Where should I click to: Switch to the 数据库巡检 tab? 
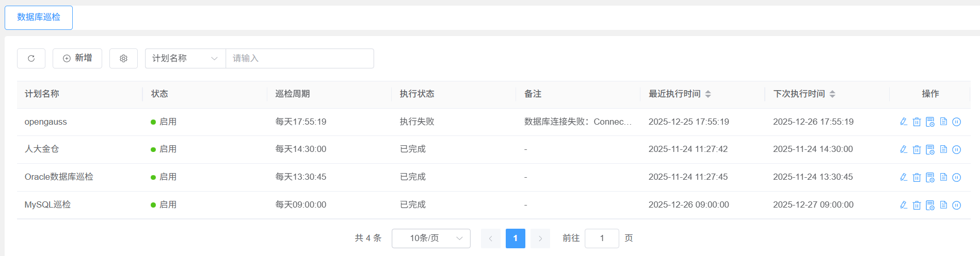(x=39, y=18)
